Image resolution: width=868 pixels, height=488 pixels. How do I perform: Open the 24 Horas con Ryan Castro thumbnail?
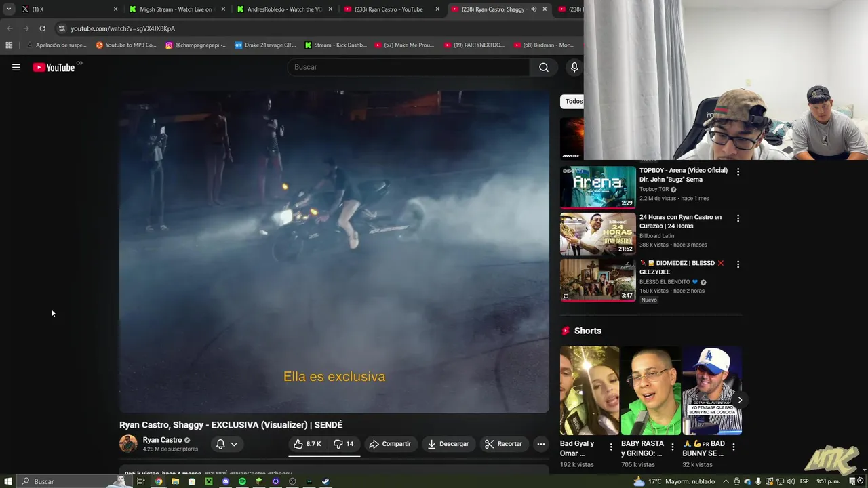[598, 234]
